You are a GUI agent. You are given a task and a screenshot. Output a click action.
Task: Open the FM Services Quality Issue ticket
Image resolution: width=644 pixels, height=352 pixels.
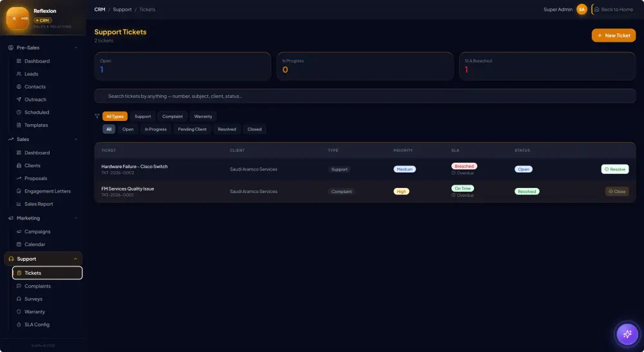tap(128, 189)
